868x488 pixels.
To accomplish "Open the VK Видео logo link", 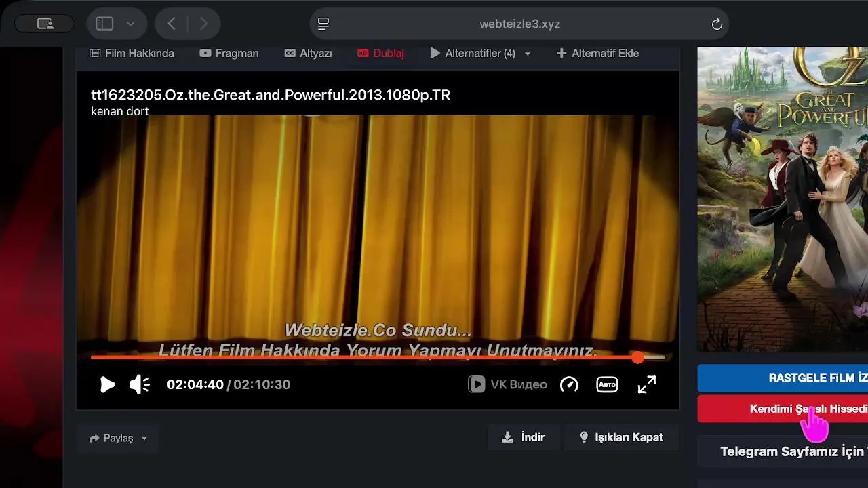I will tap(508, 385).
